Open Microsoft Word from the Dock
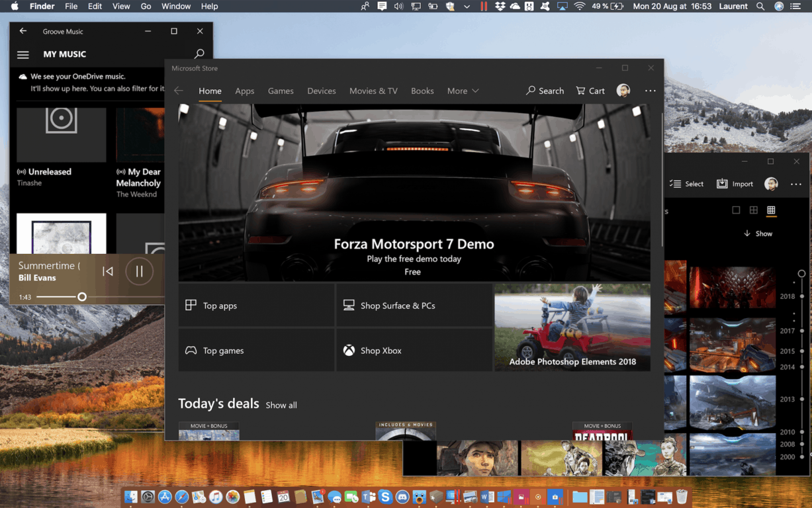Screen dimensions: 812x508 (x=488, y=497)
